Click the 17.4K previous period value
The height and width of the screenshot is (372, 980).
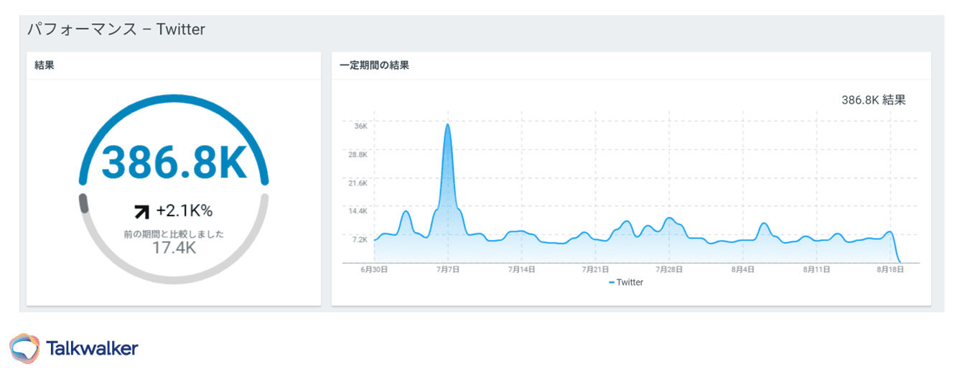(174, 248)
